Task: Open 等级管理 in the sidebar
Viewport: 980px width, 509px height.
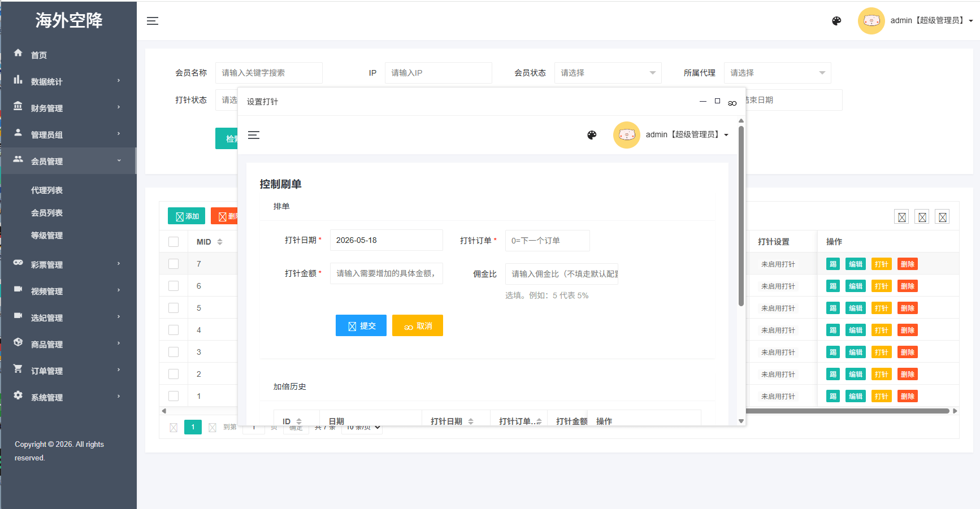Action: (x=47, y=236)
